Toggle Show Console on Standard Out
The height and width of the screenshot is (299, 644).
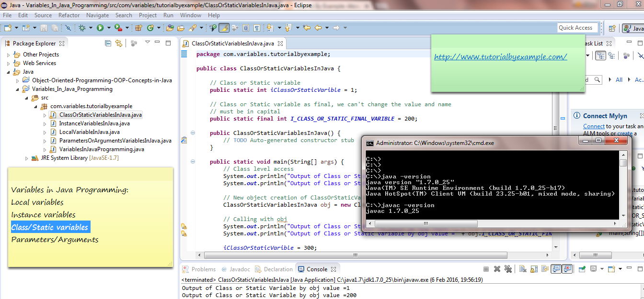pos(556,269)
